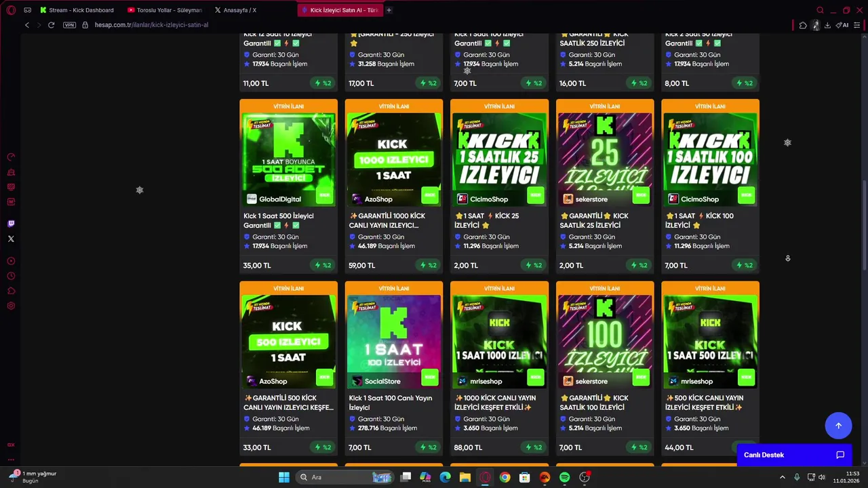Image resolution: width=868 pixels, height=488 pixels.
Task: Open 'GARANTİLİ 1000 KİCK CANLI YAYIN' title
Action: (387, 220)
